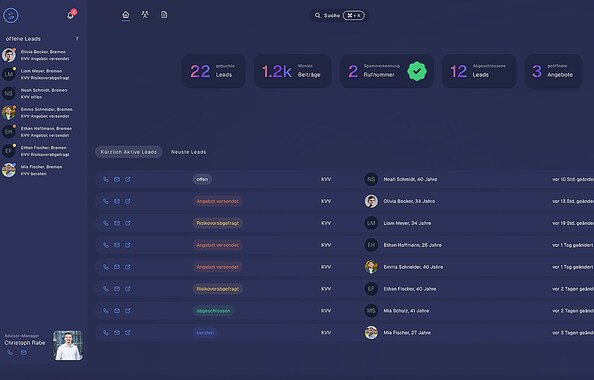Screen dimensions: 594x380
Task: Email Liam Meyer via mail icon
Action: pos(117,223)
